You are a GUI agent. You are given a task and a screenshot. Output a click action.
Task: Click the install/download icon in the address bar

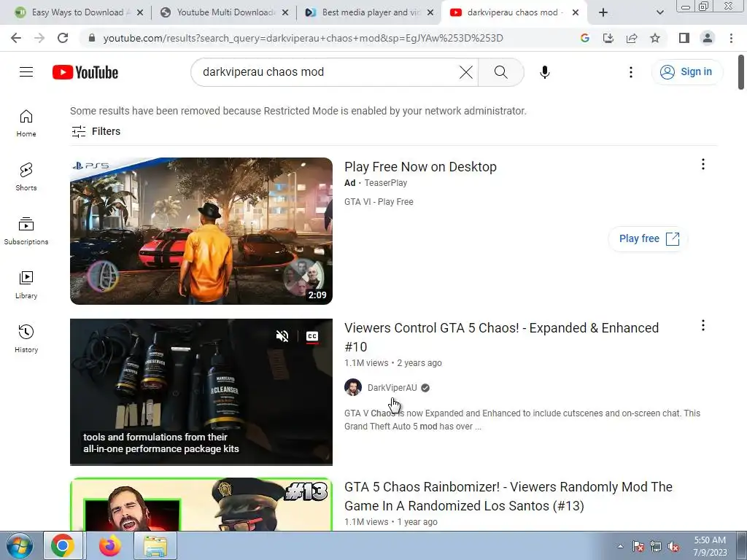click(x=608, y=38)
